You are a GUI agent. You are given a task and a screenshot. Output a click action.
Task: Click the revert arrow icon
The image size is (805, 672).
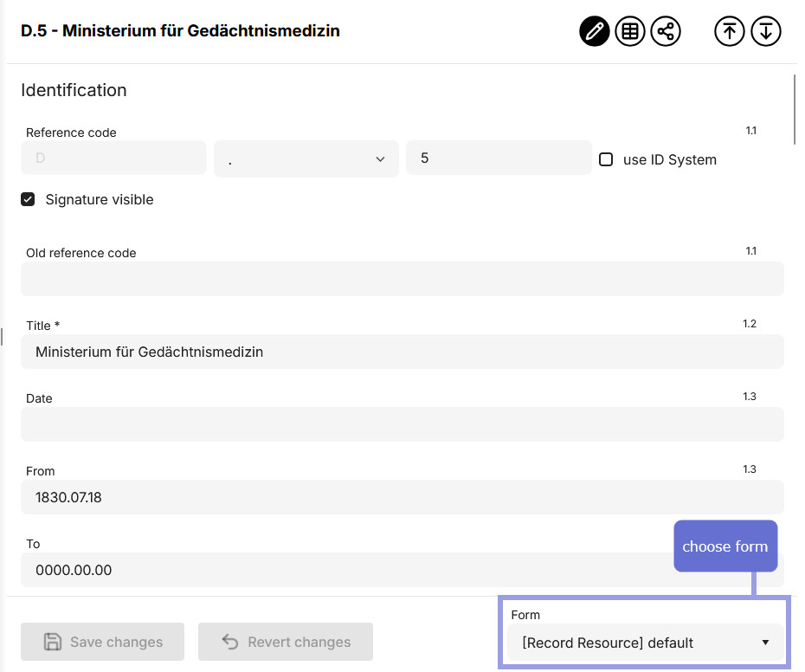coord(227,642)
